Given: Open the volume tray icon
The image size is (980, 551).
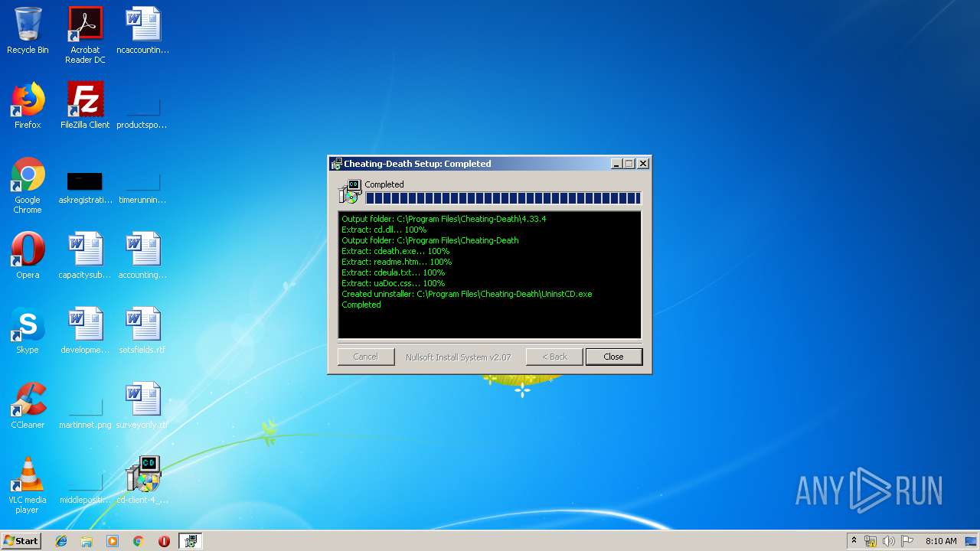Looking at the screenshot, I should pyautogui.click(x=888, y=541).
